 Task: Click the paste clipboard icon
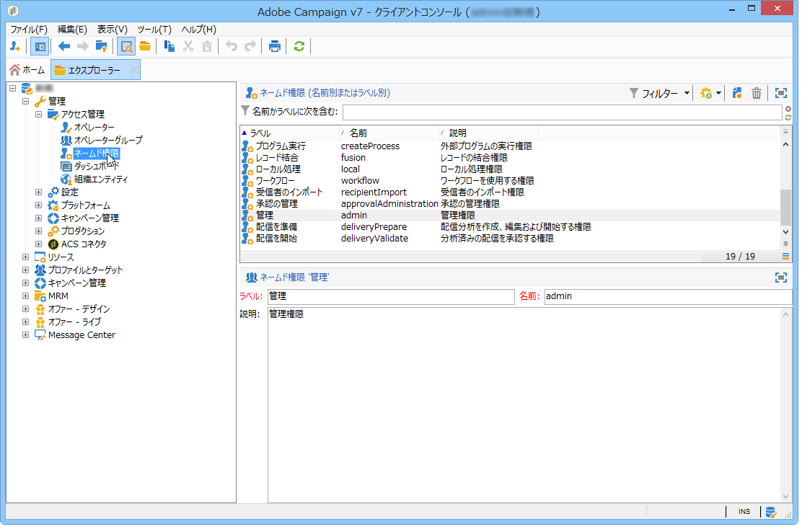pos(207,47)
